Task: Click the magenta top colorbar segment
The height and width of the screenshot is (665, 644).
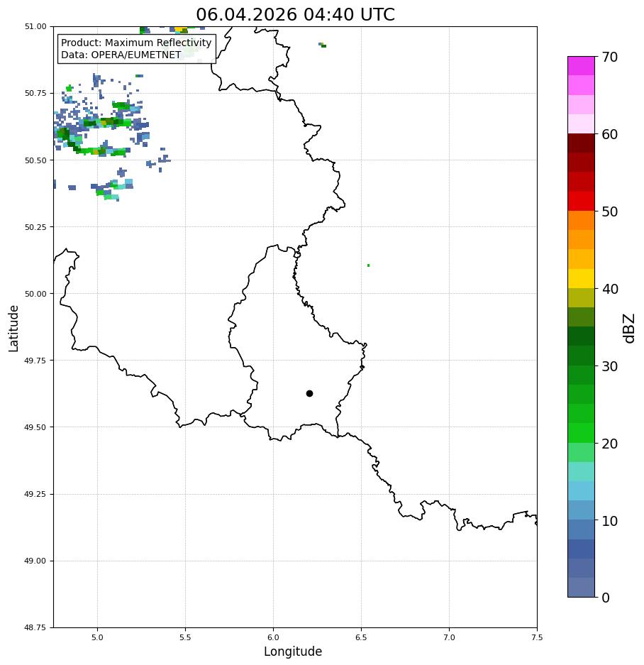Action: coord(582,66)
